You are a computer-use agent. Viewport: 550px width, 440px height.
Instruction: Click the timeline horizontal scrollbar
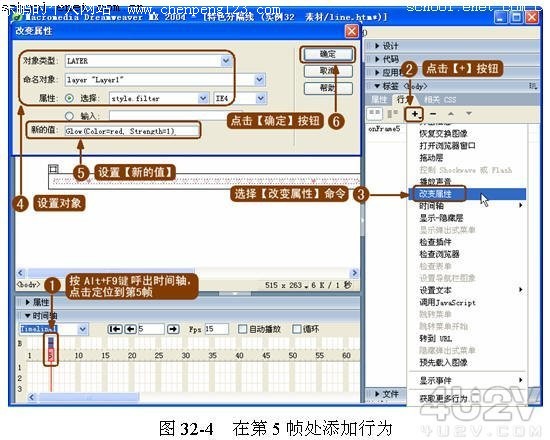(x=88, y=397)
